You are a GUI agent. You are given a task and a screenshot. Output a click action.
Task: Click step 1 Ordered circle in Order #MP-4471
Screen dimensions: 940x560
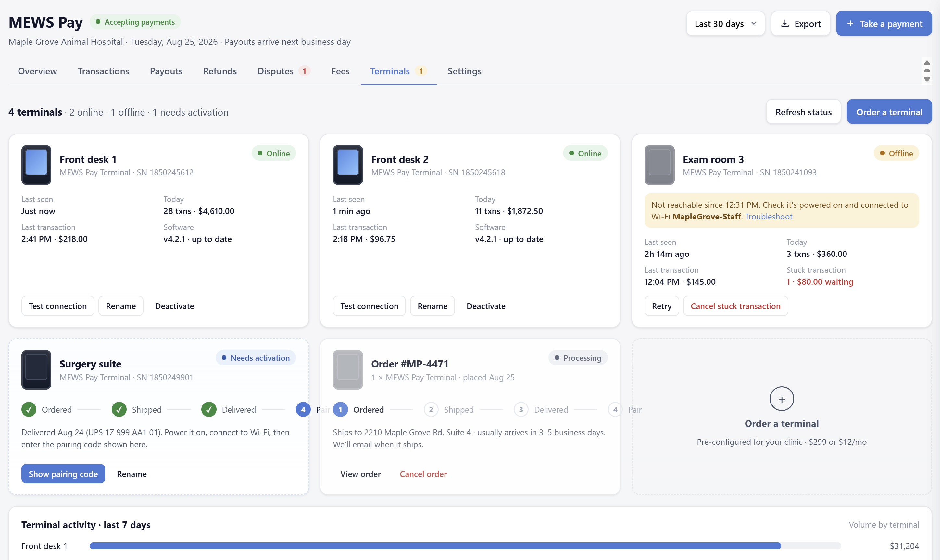(x=340, y=409)
